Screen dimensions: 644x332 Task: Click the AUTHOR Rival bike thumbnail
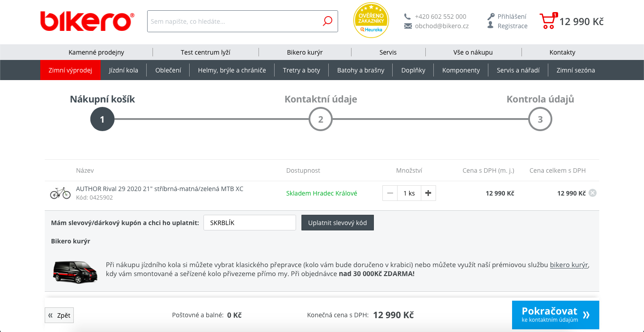click(60, 193)
